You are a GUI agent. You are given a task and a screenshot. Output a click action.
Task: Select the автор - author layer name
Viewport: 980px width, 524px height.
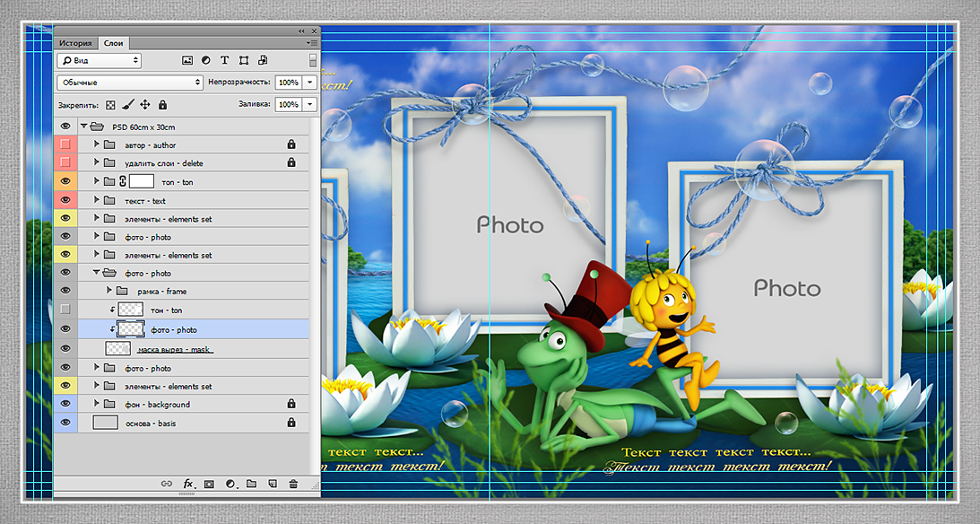[150, 145]
